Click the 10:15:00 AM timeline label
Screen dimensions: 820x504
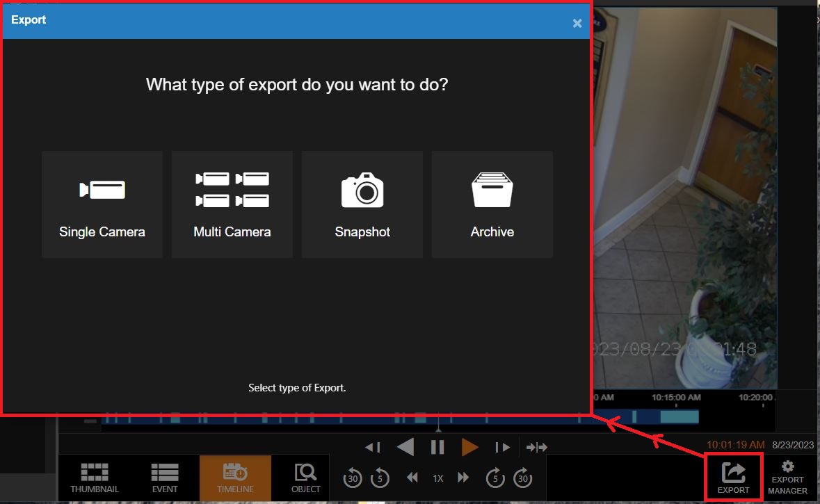[675, 398]
